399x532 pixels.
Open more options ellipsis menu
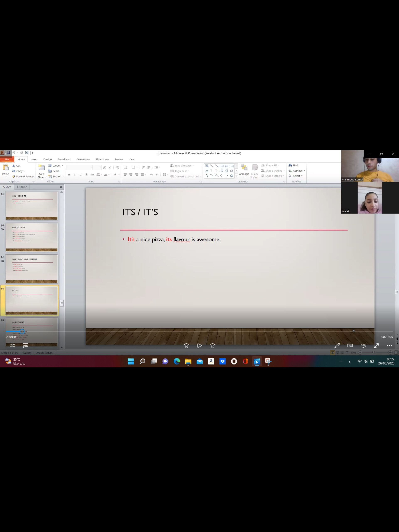tap(389, 346)
